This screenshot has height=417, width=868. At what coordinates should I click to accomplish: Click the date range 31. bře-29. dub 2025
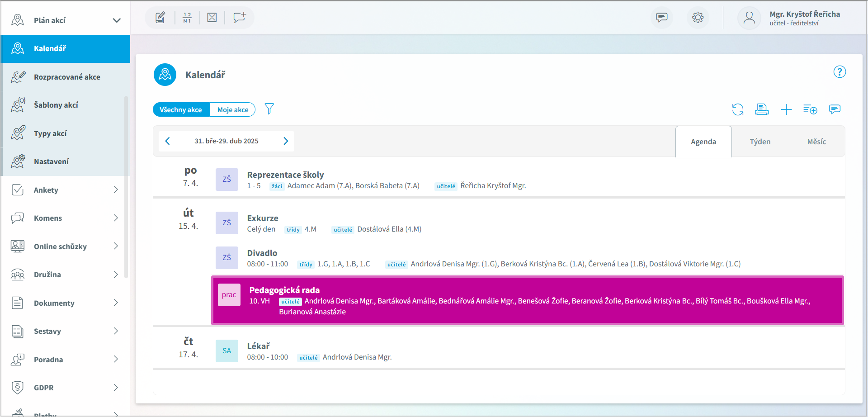click(x=226, y=141)
